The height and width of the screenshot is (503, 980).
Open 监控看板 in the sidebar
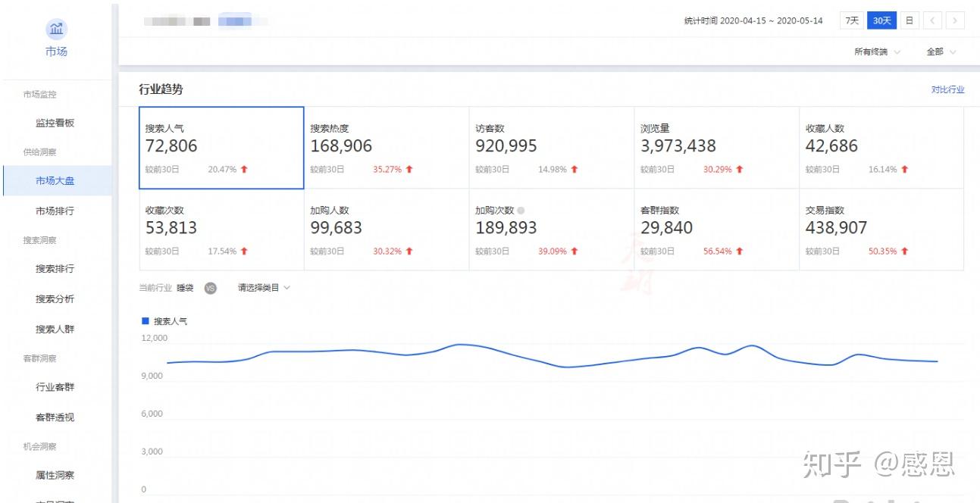(x=55, y=123)
